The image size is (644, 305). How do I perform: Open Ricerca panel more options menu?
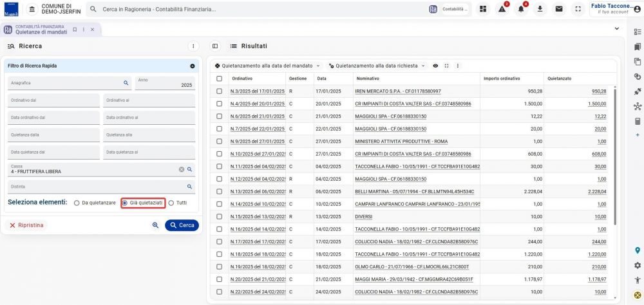point(193,46)
